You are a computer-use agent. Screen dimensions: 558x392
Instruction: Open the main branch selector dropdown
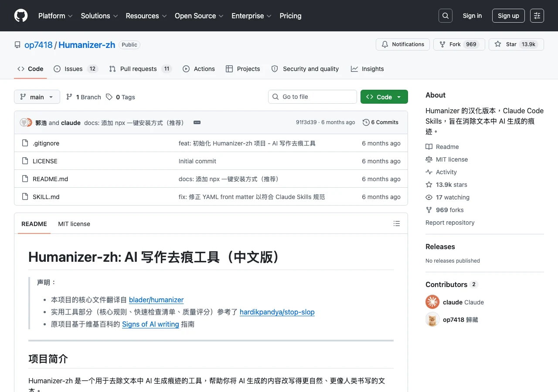tap(37, 97)
